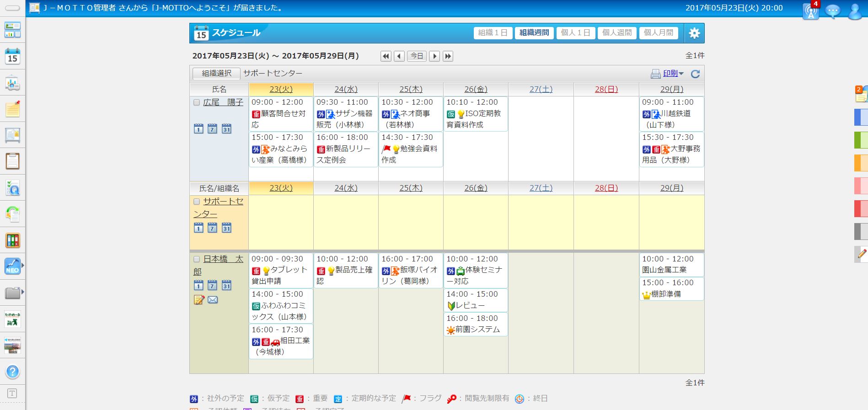Image resolution: width=868 pixels, height=410 pixels.
Task: Click the help question mark icon
Action: coord(12,372)
